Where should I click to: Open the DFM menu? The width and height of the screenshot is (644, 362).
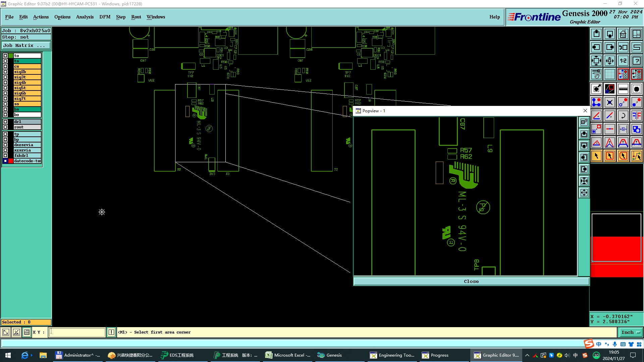click(x=105, y=17)
